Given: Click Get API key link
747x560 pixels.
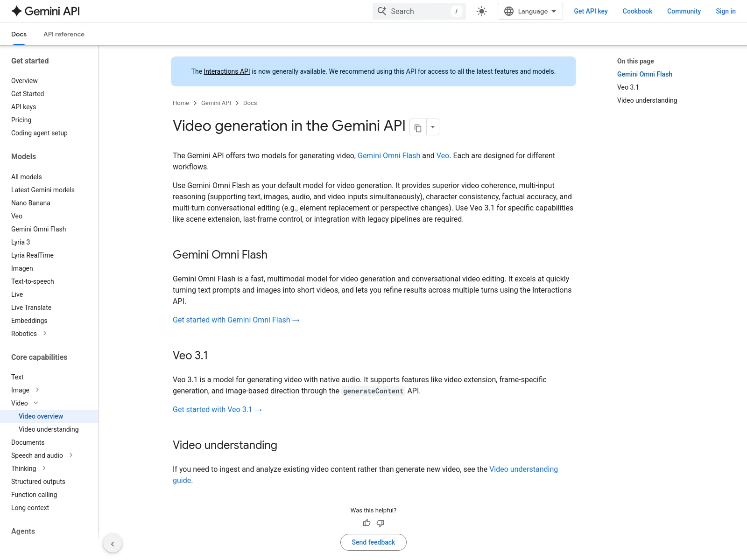Looking at the screenshot, I should tap(591, 11).
